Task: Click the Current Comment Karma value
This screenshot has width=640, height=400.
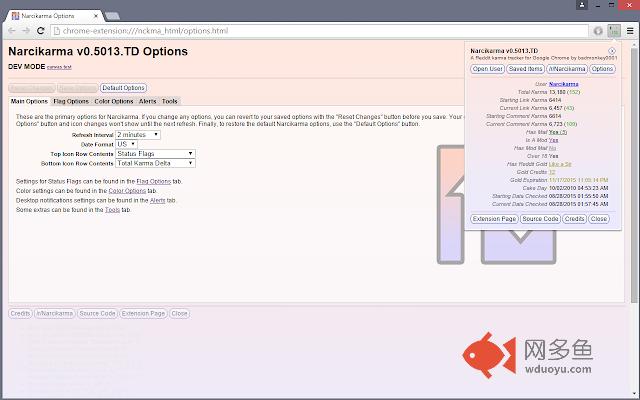Action: [563, 124]
